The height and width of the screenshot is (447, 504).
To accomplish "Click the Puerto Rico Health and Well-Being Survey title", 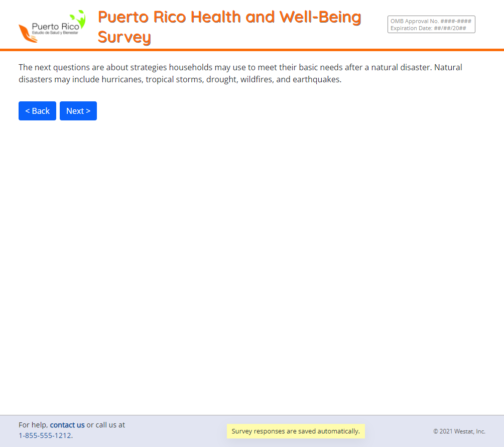I will [x=229, y=27].
